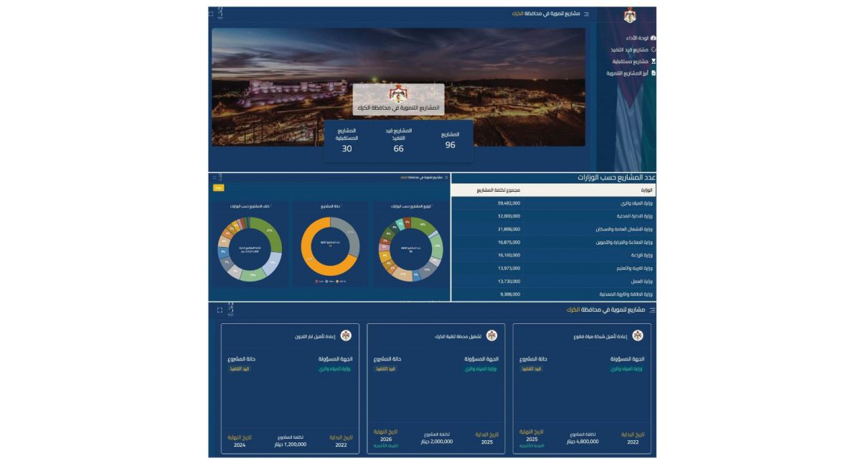
Task: Click the المشاريع 96 statistic tile
Action: click(x=450, y=140)
